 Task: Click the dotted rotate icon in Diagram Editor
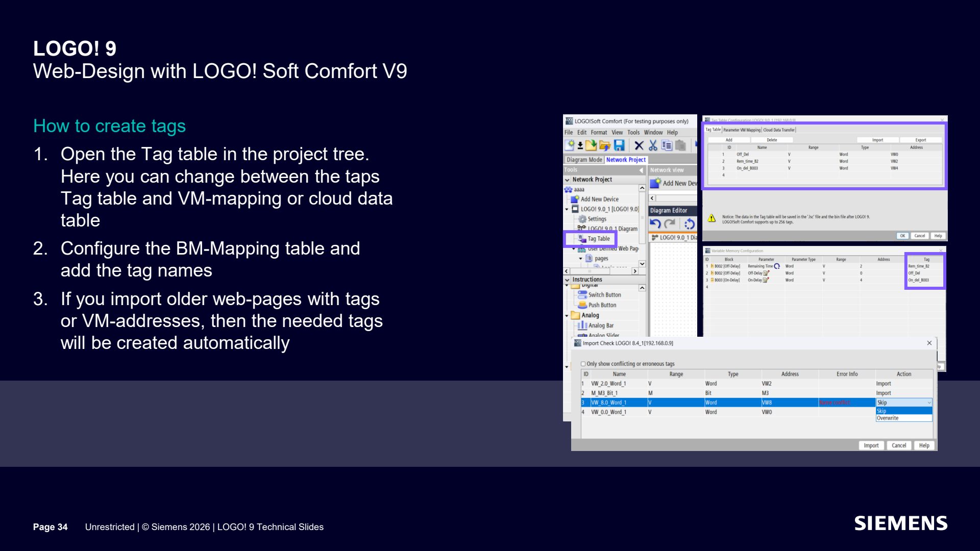point(689,223)
